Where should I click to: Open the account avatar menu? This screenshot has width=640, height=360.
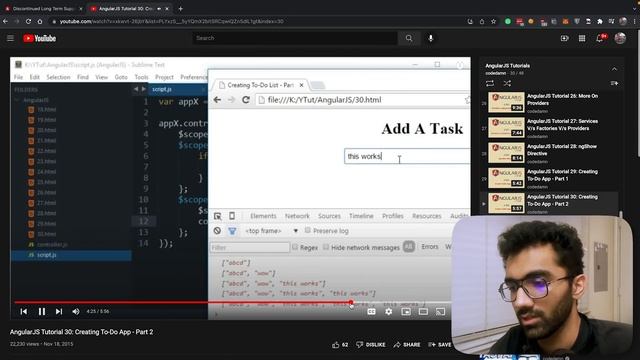point(620,38)
